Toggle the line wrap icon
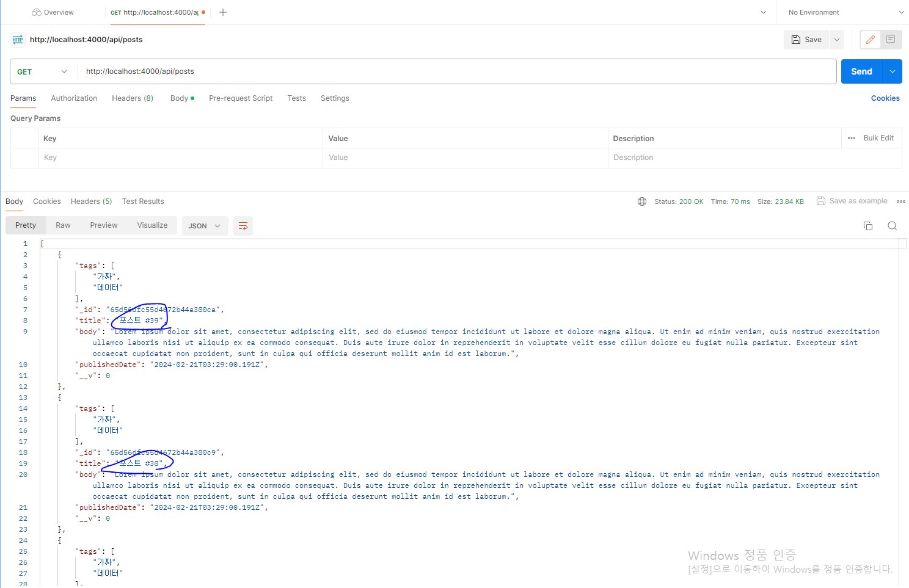Viewport: 909px width, 588px height. [x=243, y=226]
